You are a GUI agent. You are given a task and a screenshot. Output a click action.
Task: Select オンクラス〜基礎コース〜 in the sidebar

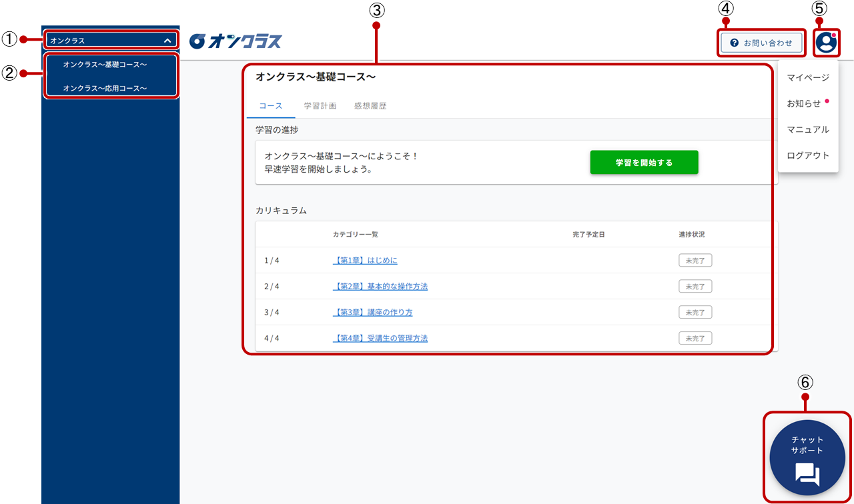click(105, 65)
